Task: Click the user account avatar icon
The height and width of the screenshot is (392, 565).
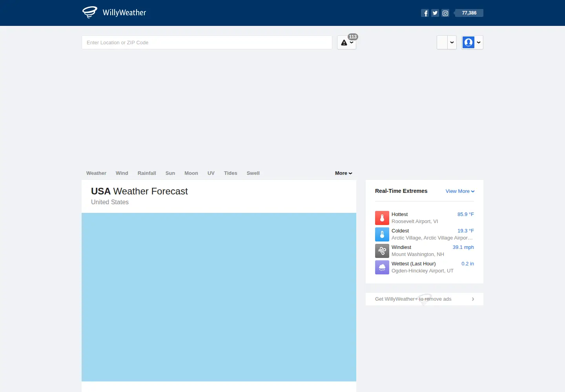Action: pyautogui.click(x=468, y=42)
